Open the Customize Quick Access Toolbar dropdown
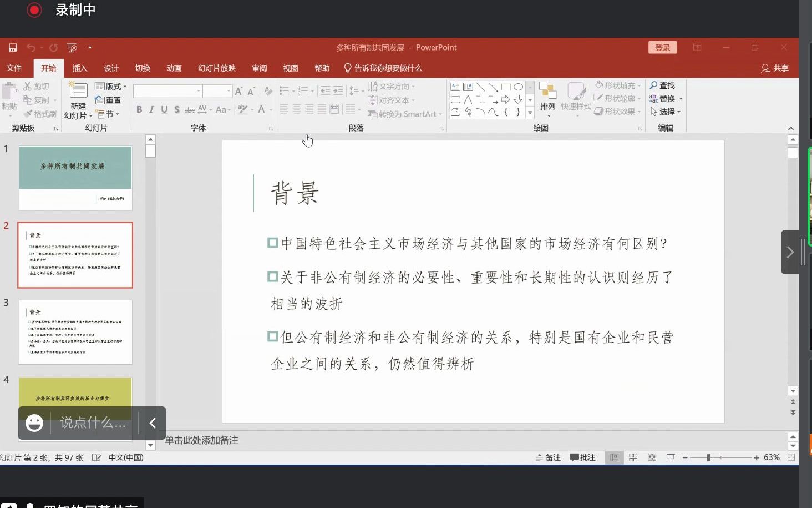 [90, 48]
